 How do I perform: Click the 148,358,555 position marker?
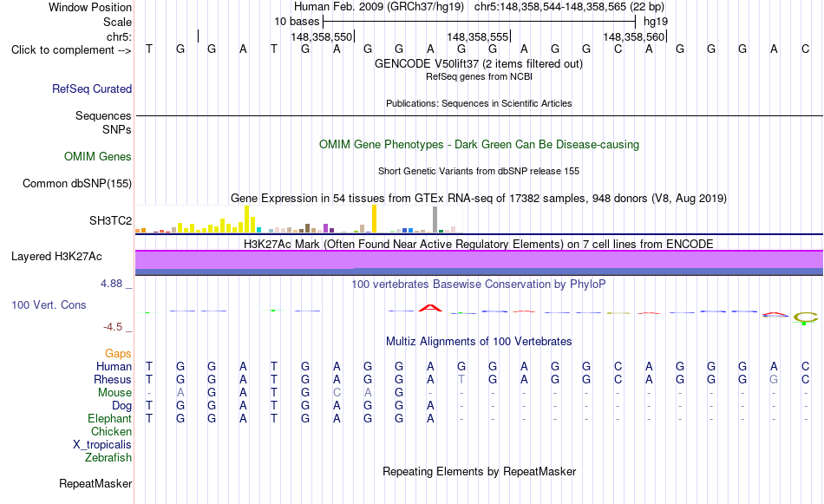478,36
